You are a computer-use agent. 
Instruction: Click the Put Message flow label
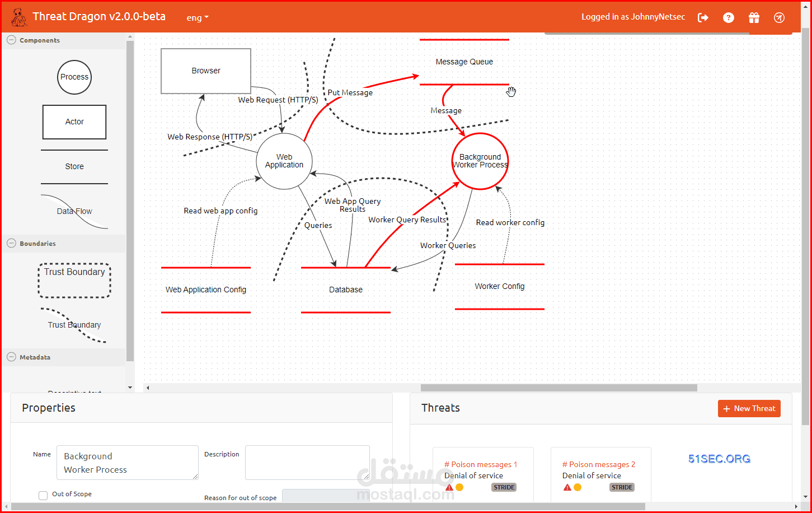pyautogui.click(x=350, y=93)
